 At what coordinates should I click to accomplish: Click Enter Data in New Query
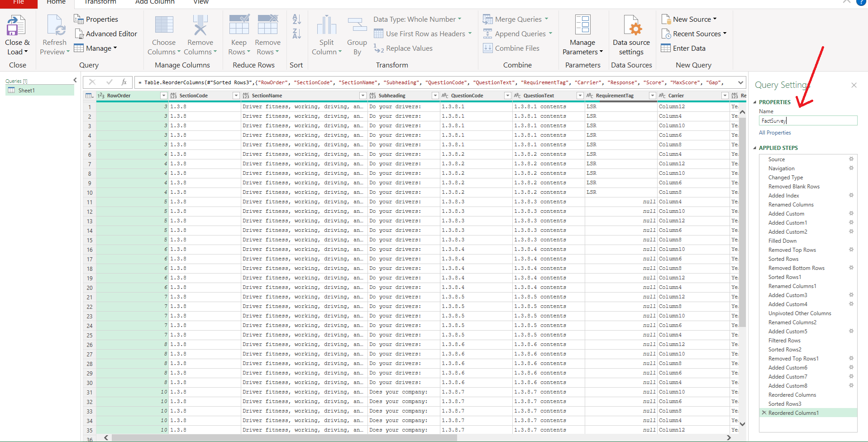[683, 48]
